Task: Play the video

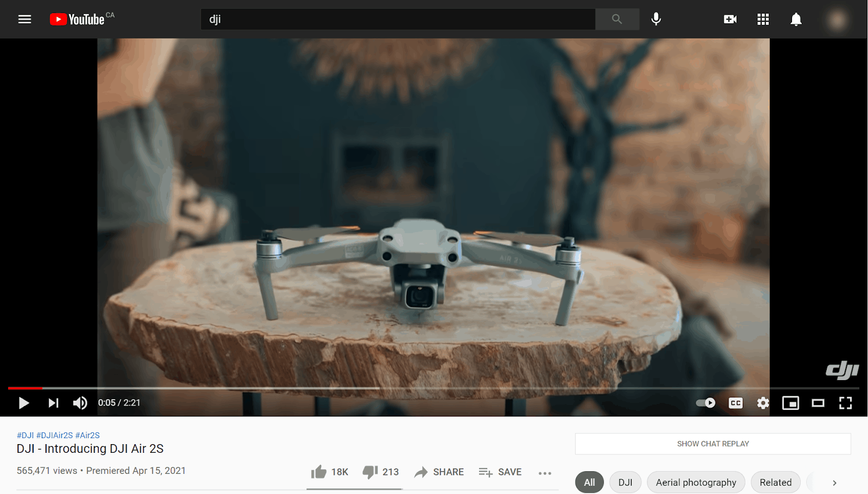Action: click(x=24, y=403)
